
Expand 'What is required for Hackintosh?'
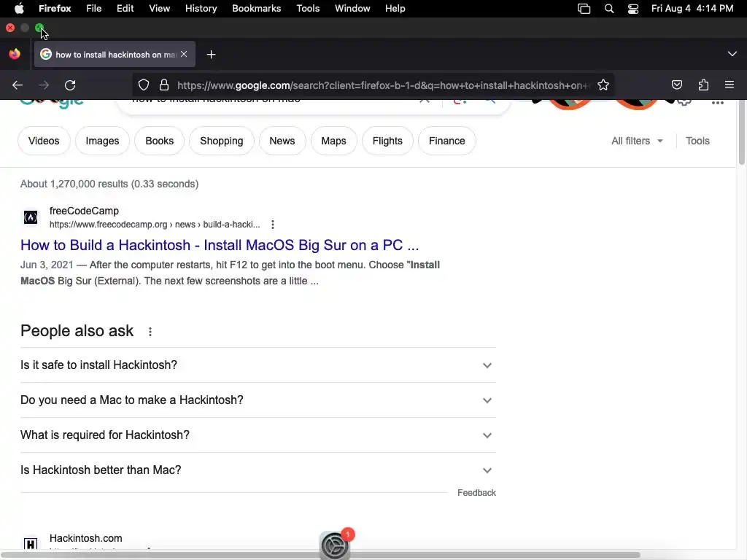258,435
